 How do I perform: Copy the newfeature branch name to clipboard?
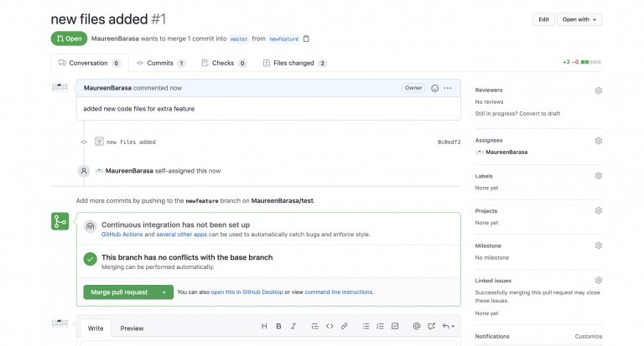point(306,39)
